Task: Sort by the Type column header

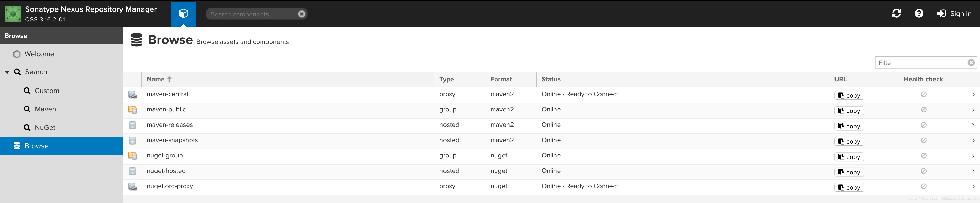Action: tap(460, 80)
